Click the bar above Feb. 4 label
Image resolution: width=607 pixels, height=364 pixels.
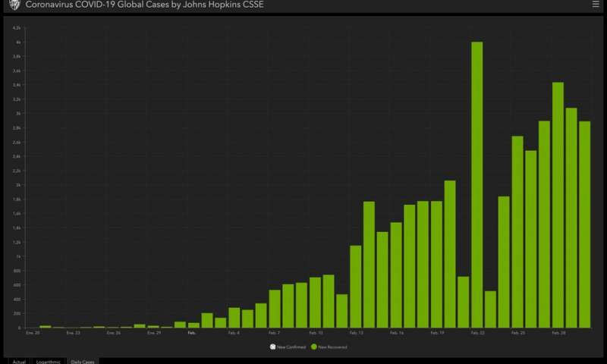[x=234, y=318]
